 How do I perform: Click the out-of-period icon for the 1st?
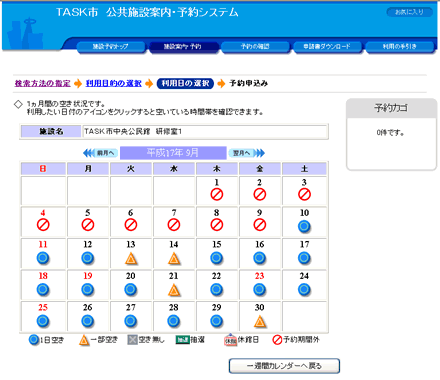217,194
